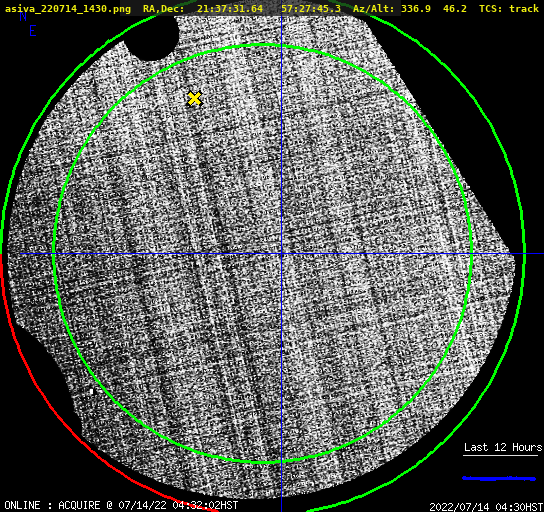Click the 2022/07/14 04:30HST timestamp
Screen dimensions: 544x512
pos(486,507)
